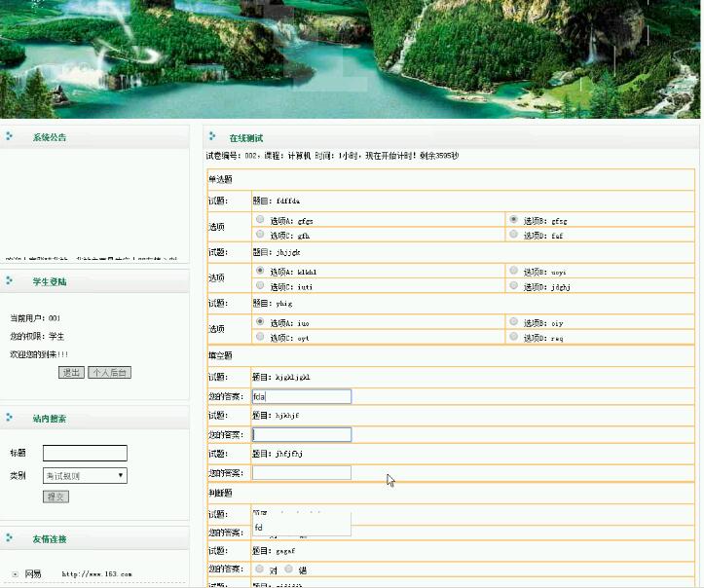The width and height of the screenshot is (704, 588).
Task: Click the 在线测试 section title
Action: click(x=246, y=138)
